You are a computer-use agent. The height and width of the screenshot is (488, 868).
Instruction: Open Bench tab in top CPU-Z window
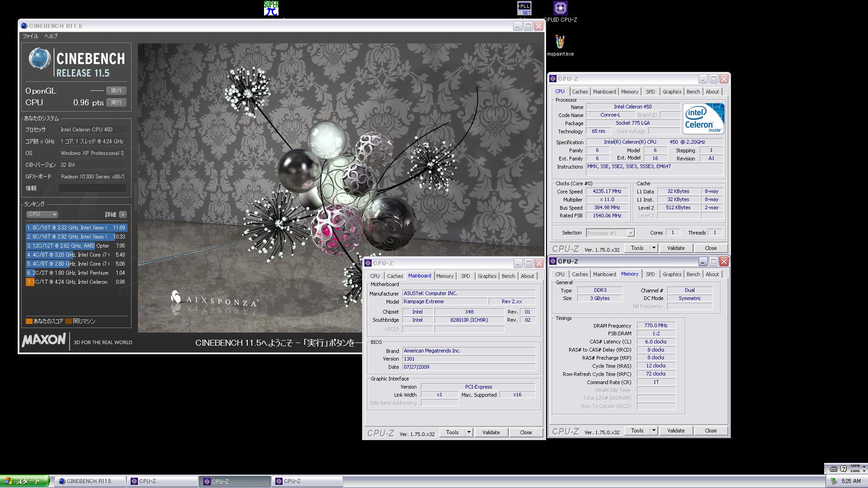693,92
